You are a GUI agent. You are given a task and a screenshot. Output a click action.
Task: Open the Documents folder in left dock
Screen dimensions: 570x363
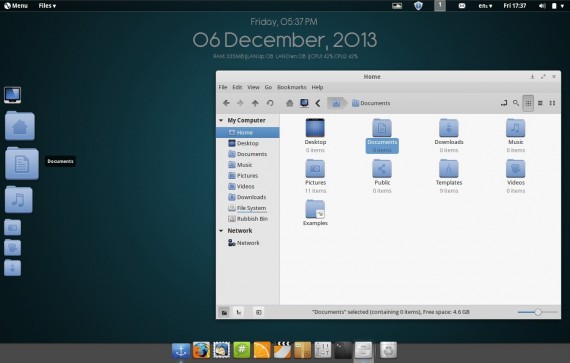coord(22,163)
